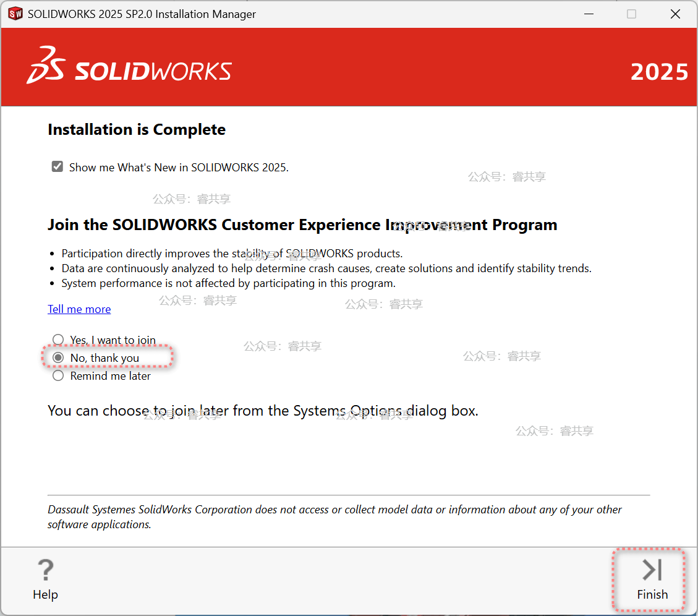Uncheck Show me What's New in SOLIDWORKS 2025
698x616 pixels.
tap(57, 166)
